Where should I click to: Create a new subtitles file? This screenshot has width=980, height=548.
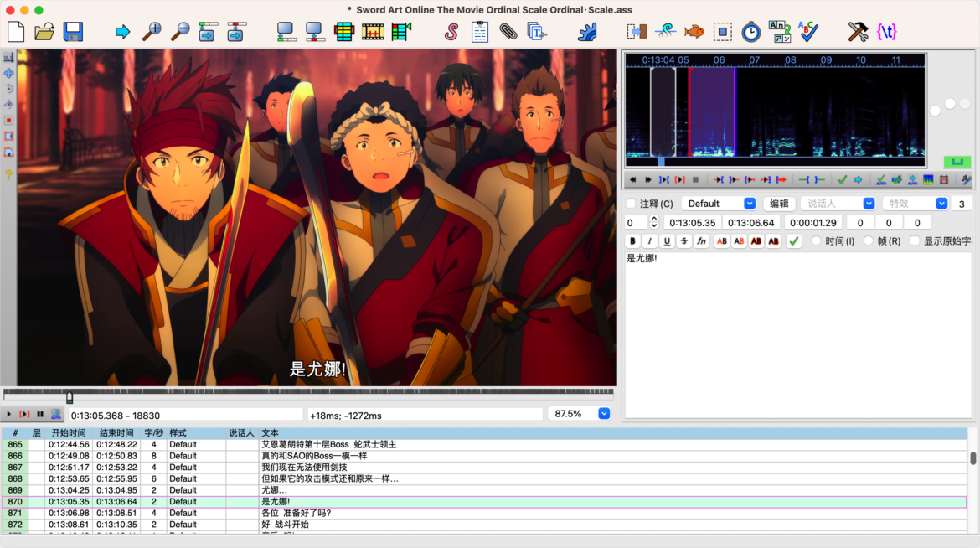pos(16,31)
